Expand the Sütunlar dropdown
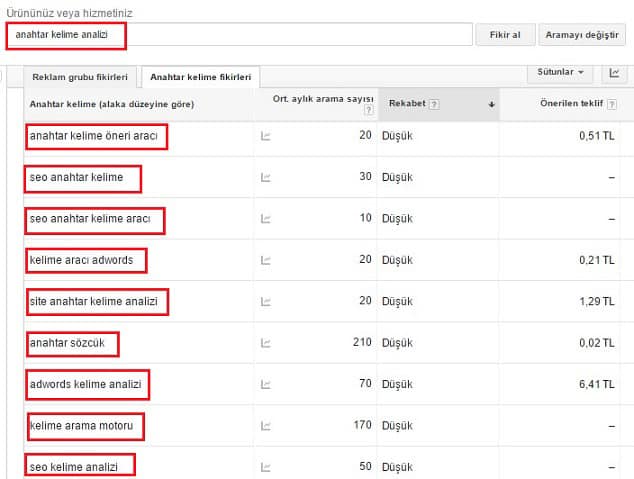Image resolution: width=634 pixels, height=479 pixels. click(x=560, y=73)
